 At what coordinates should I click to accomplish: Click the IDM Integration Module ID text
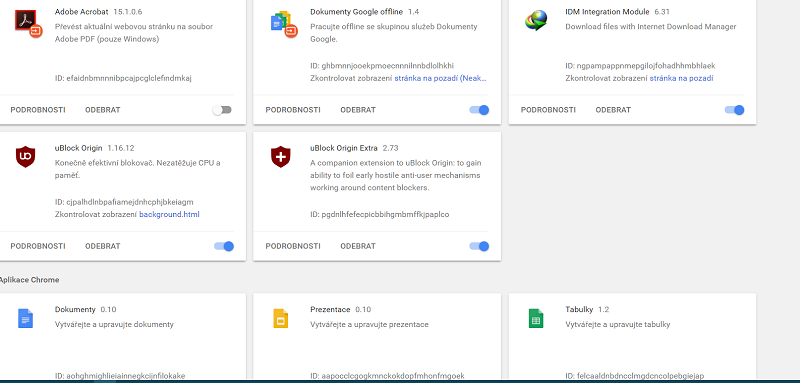click(x=640, y=66)
